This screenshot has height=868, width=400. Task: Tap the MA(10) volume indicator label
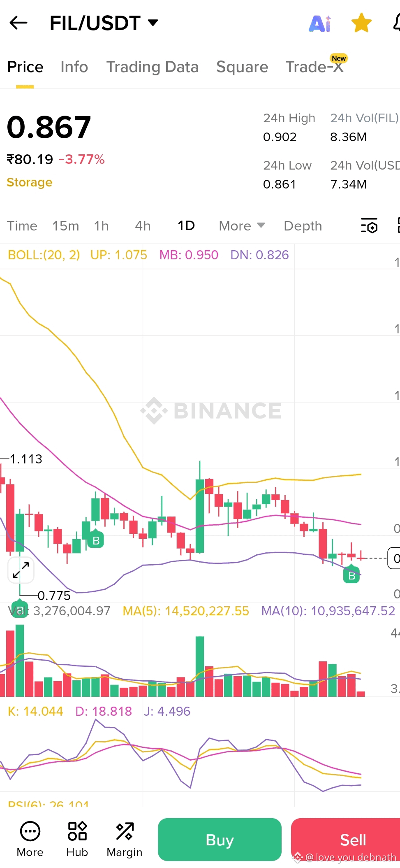click(328, 611)
